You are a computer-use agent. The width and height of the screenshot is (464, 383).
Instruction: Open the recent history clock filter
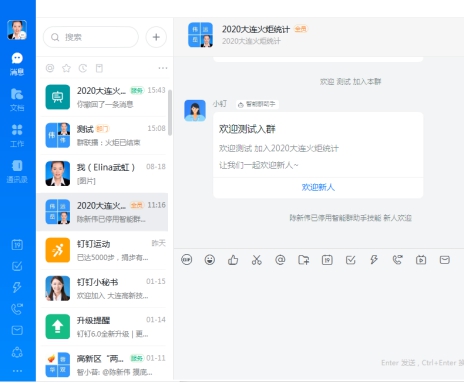83,68
